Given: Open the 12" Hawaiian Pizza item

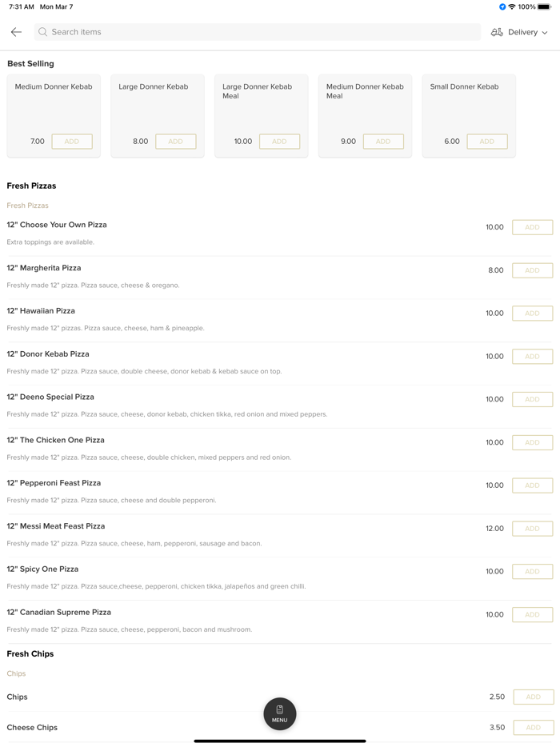Looking at the screenshot, I should (x=42, y=311).
